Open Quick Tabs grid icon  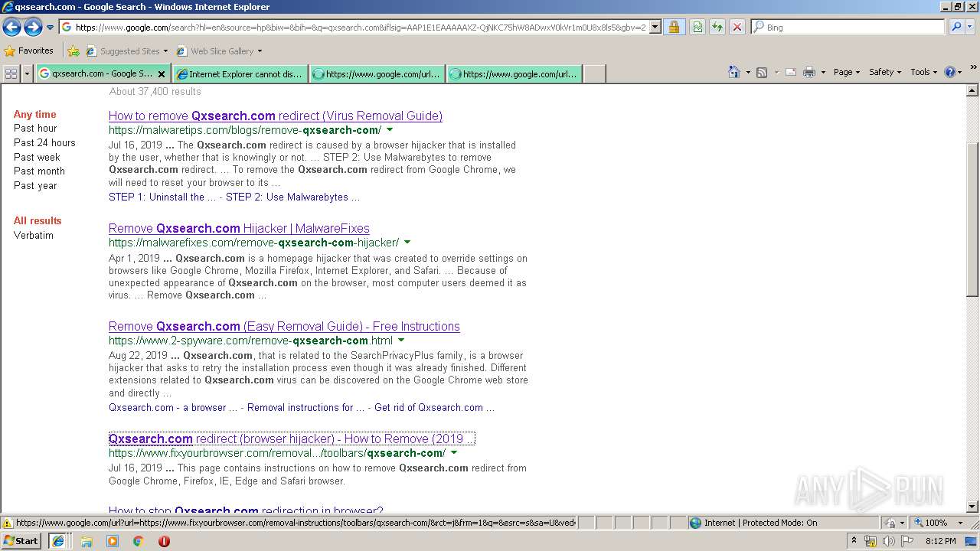(11, 73)
